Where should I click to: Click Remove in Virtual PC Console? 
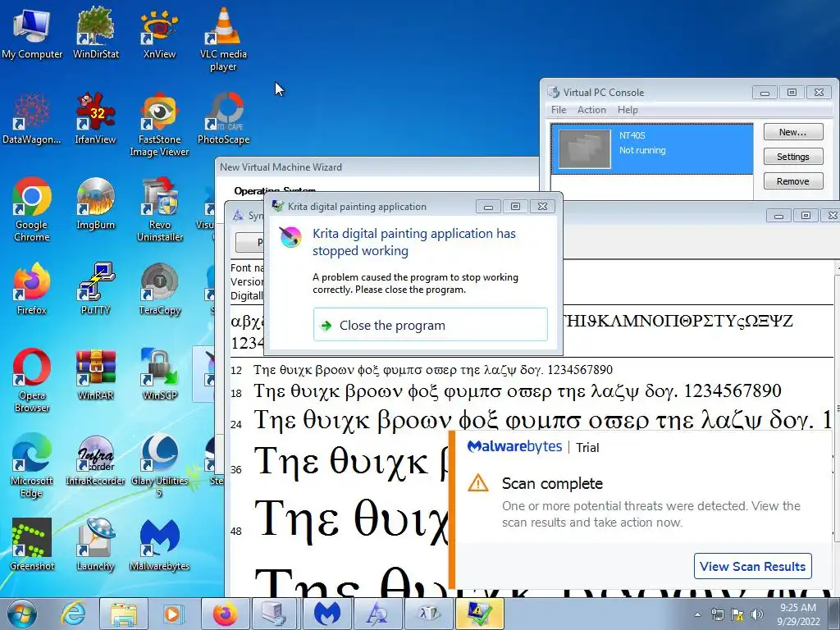tap(793, 181)
